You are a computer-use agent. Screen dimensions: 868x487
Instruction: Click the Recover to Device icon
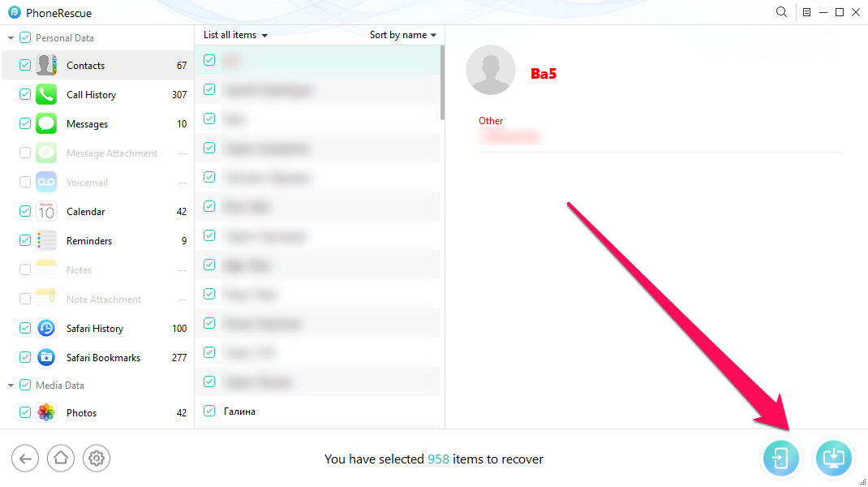click(x=780, y=459)
